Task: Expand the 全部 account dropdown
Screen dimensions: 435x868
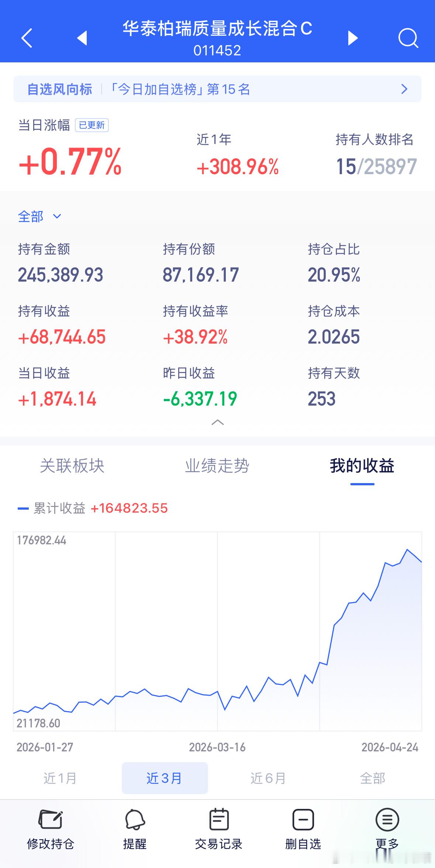Action: pyautogui.click(x=39, y=216)
